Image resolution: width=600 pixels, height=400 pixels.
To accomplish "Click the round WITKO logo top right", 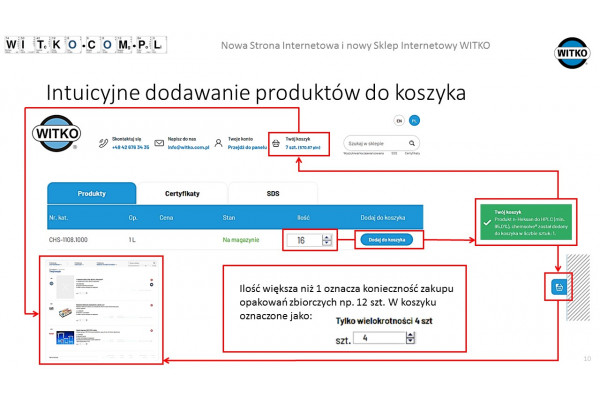I will [x=572, y=53].
